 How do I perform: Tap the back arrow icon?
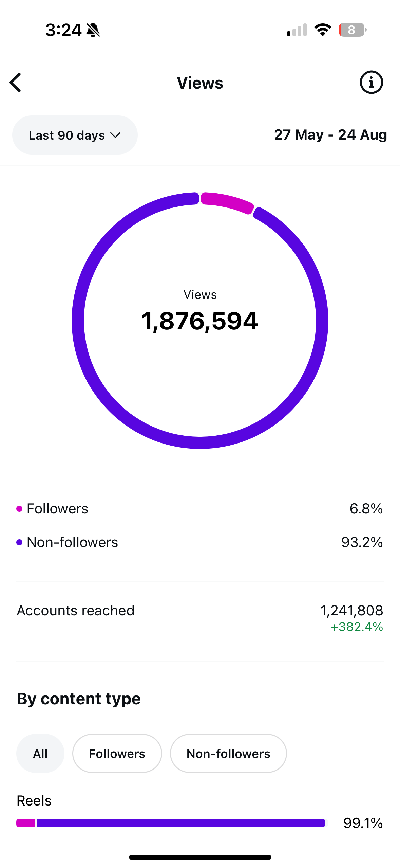[x=16, y=83]
